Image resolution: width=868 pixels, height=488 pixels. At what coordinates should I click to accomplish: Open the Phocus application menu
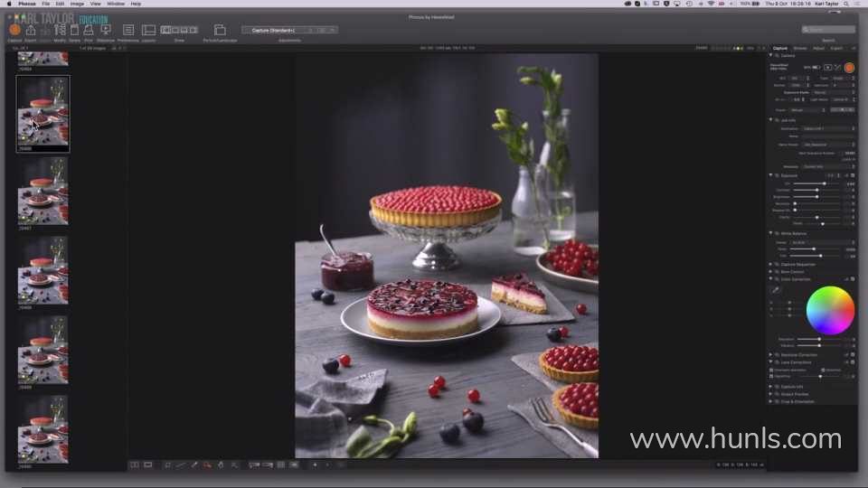pos(26,4)
